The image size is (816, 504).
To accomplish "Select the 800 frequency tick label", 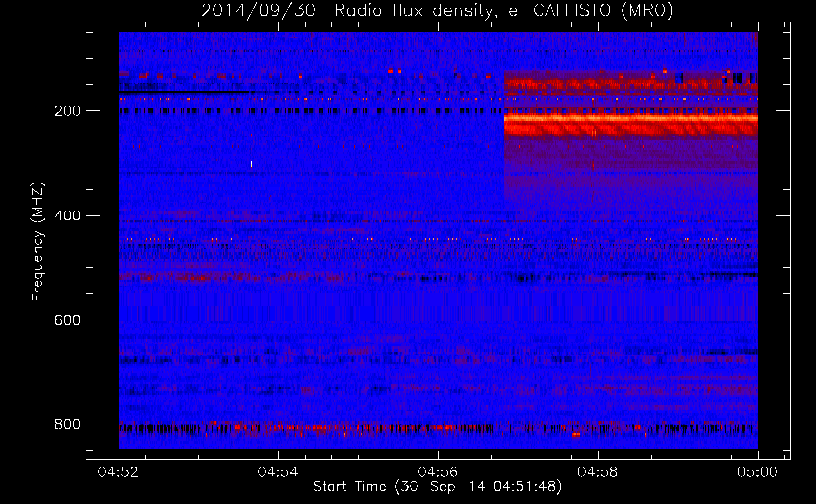I will coord(67,424).
